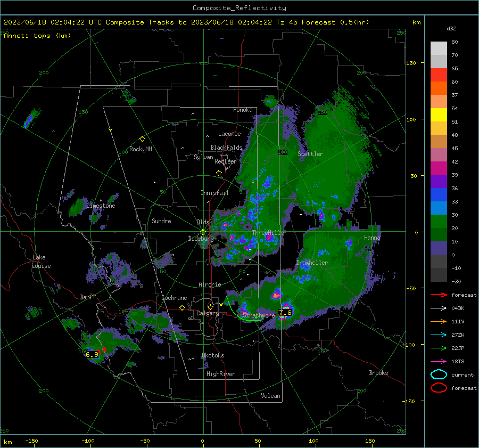Select the Stettler town label
Viewport: 479px width, 448px height.
[310, 154]
